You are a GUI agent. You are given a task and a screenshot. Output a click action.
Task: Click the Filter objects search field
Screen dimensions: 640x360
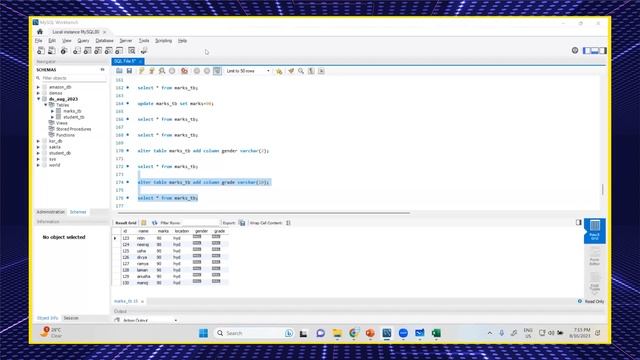pos(73,78)
